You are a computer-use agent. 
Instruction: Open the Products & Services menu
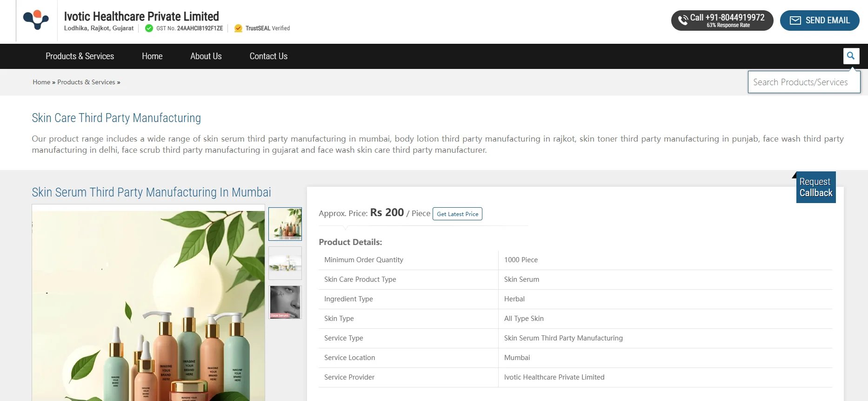(x=80, y=56)
